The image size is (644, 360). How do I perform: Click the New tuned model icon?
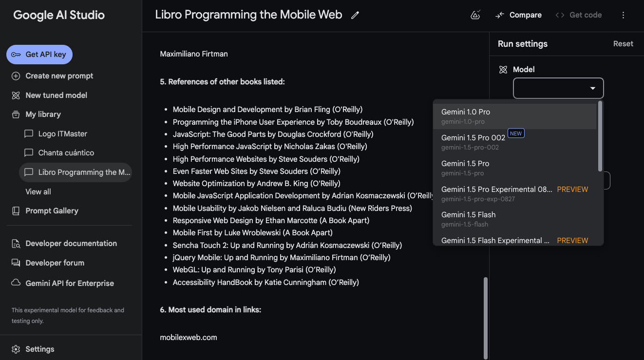coord(16,95)
